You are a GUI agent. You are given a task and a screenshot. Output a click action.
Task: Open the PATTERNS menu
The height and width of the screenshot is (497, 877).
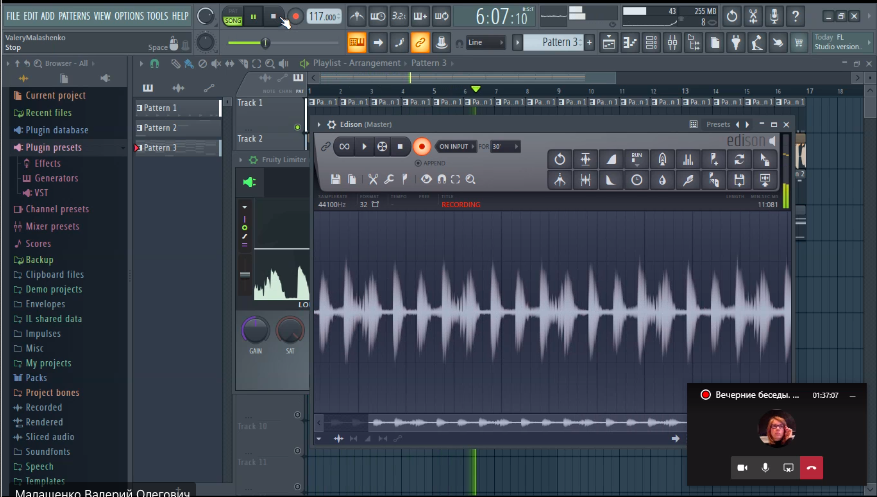(73, 16)
